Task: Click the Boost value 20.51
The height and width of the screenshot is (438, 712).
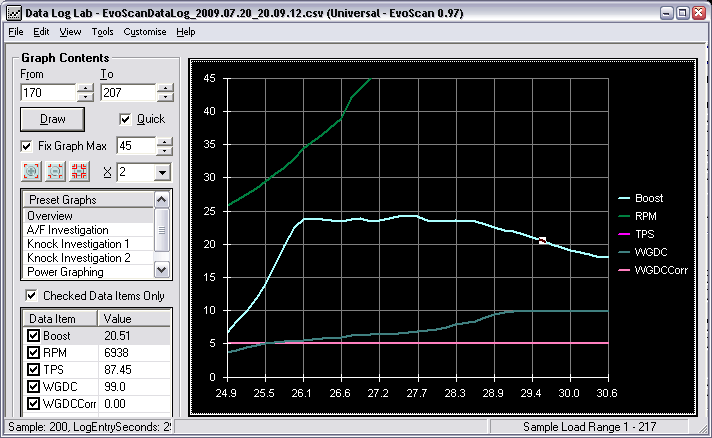Action: [117, 336]
